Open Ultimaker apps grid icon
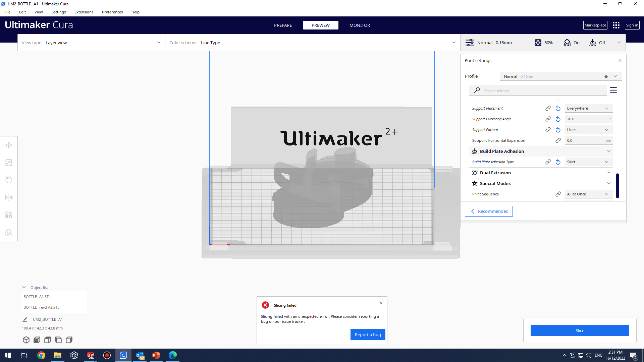644x362 pixels. click(x=616, y=25)
